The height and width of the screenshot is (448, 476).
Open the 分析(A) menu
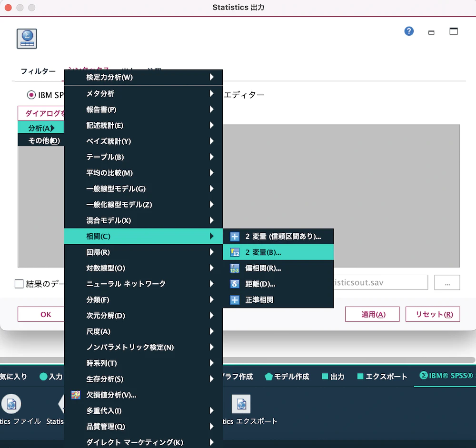pos(41,128)
